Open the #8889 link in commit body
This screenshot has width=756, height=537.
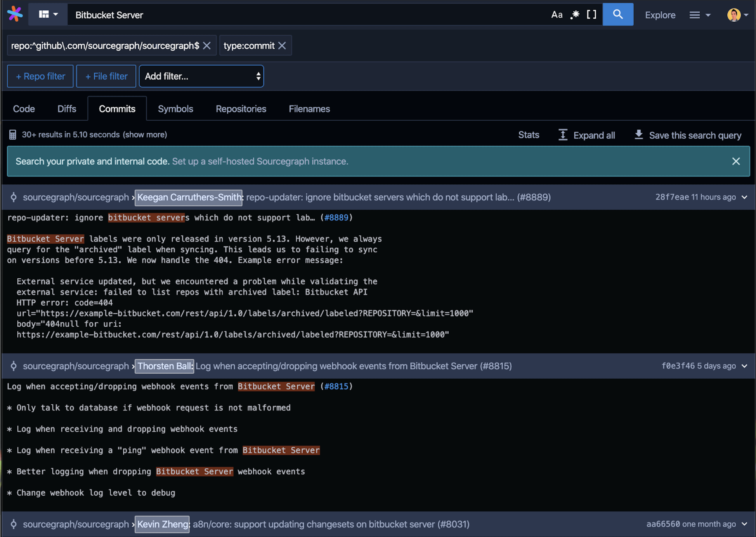coord(336,218)
